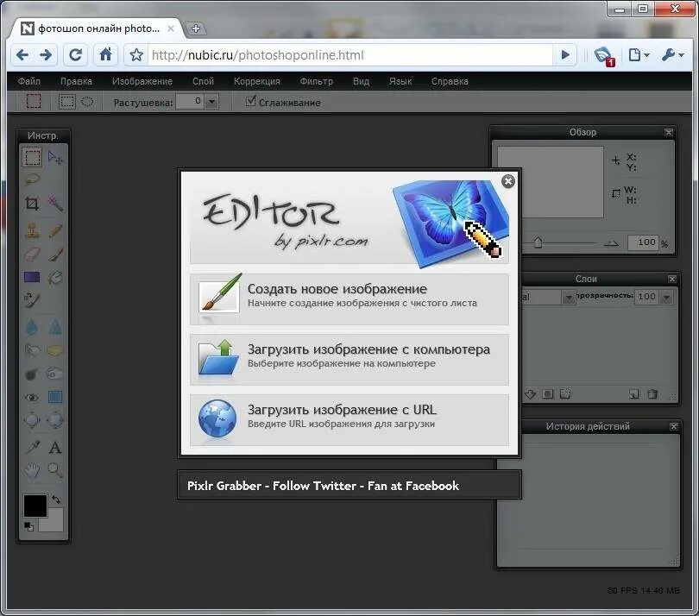Bookmark the page with the star icon
The image size is (699, 616).
pyautogui.click(x=136, y=55)
